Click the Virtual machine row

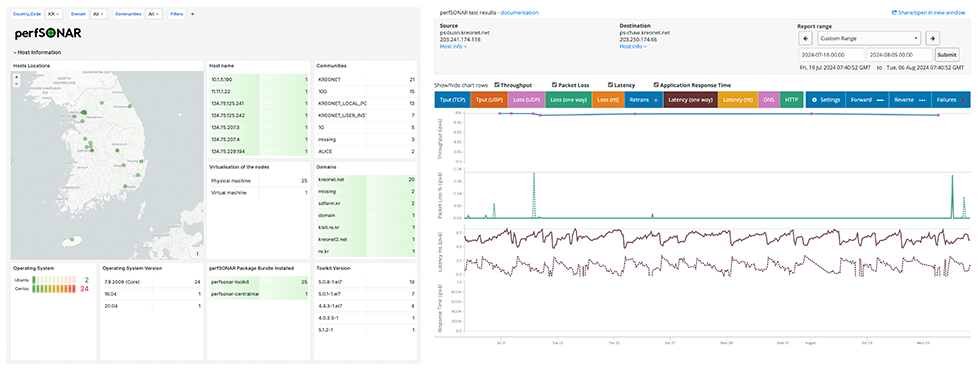point(259,193)
